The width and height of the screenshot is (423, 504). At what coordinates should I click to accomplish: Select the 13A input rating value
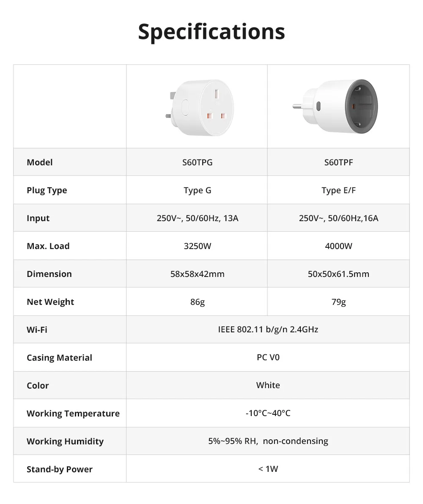[197, 218]
